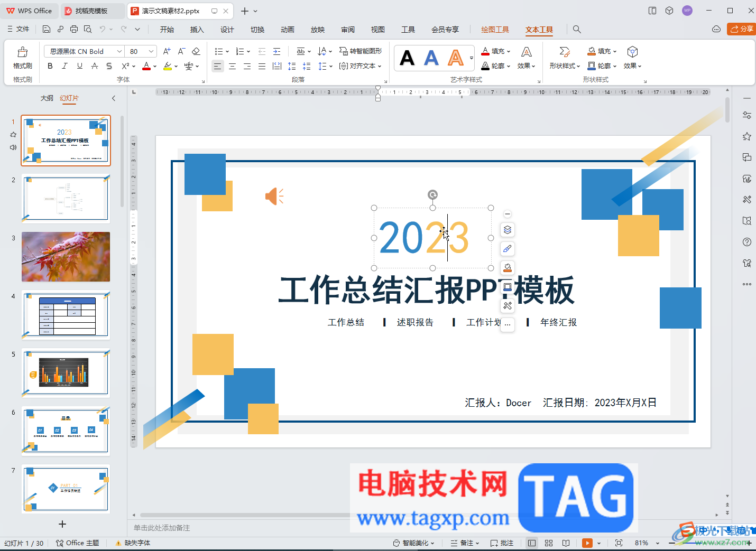The height and width of the screenshot is (551, 756).
Task: Click the fit-slide-to-window icon
Action: tap(619, 543)
